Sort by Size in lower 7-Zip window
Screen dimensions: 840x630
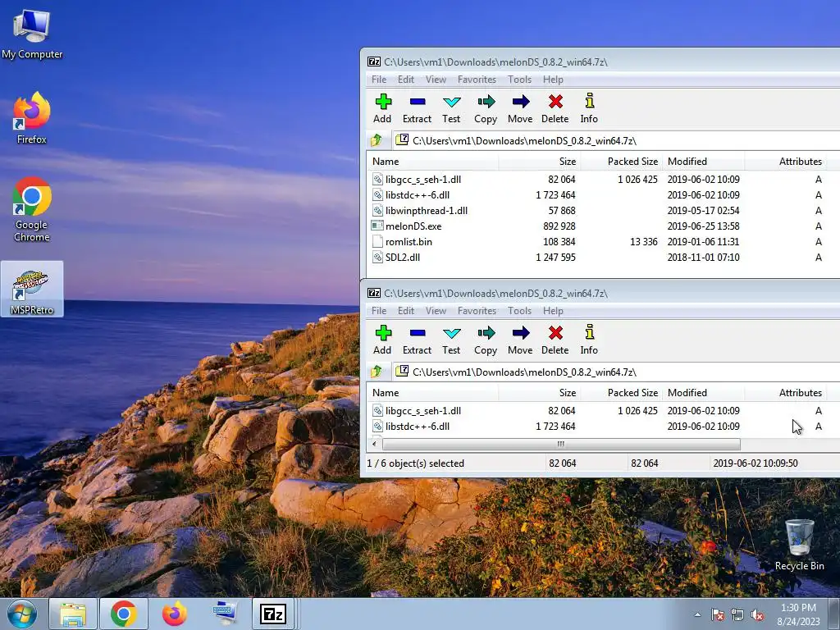540,393
